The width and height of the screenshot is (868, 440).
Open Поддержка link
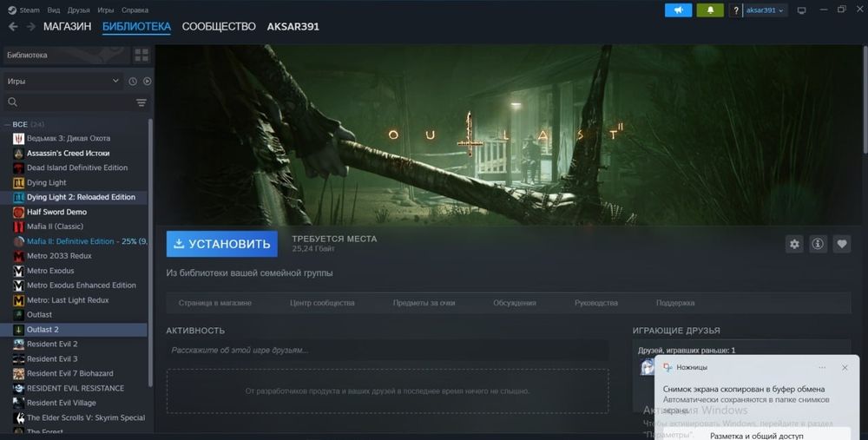click(675, 303)
